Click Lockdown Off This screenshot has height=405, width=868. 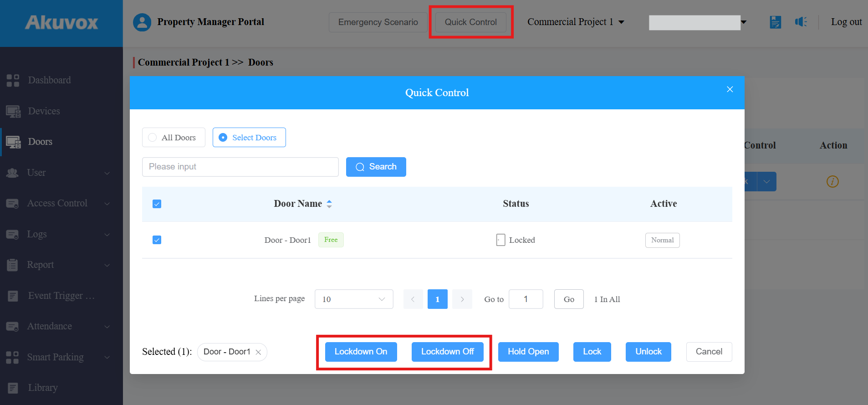[448, 352]
